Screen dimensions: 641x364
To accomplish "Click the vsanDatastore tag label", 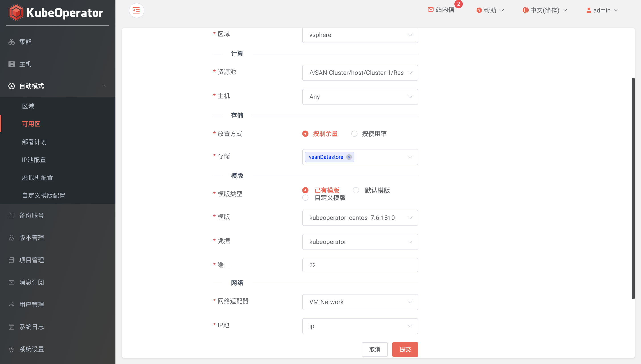I will 326,157.
